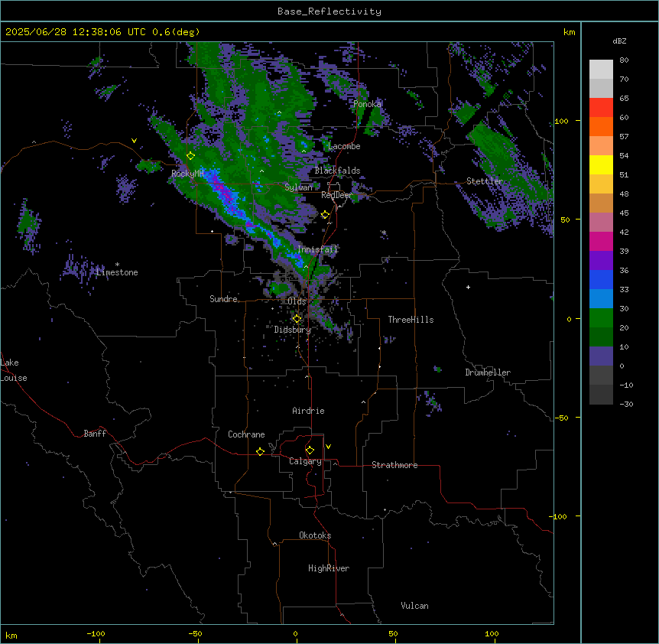Click the Vulcan label
The image size is (659, 644).
point(415,606)
